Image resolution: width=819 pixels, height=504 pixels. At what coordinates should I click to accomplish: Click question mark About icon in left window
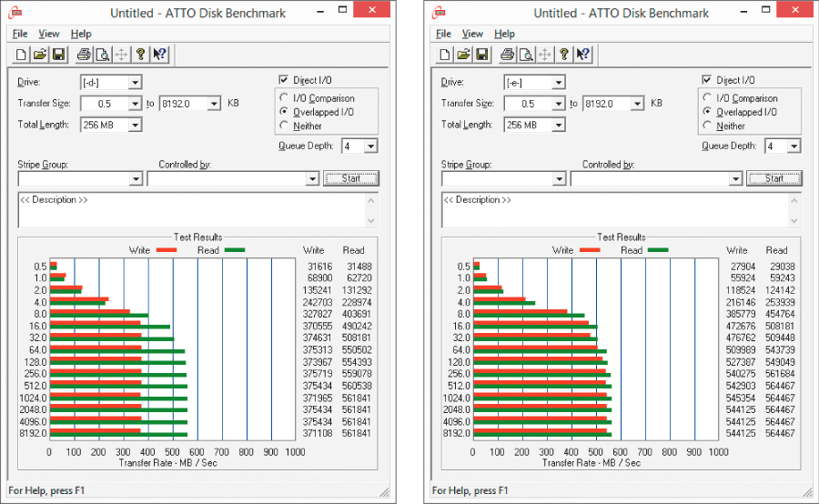click(140, 55)
